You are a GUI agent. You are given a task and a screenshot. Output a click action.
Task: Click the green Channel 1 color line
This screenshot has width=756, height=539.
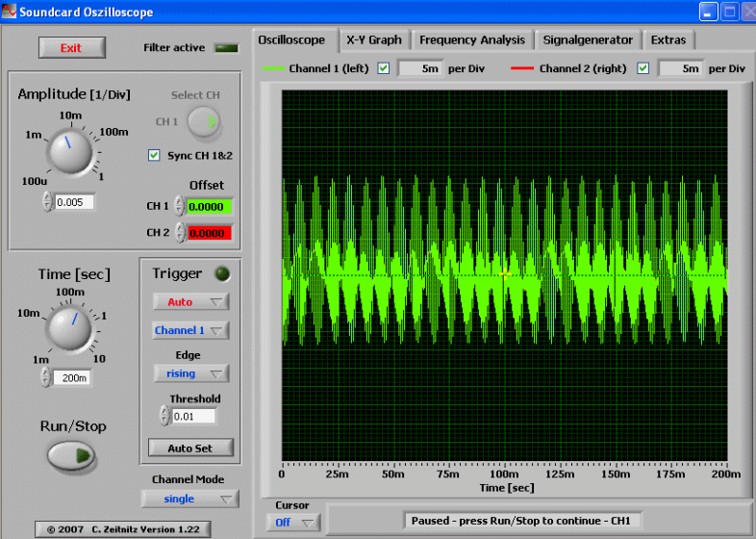click(x=273, y=68)
